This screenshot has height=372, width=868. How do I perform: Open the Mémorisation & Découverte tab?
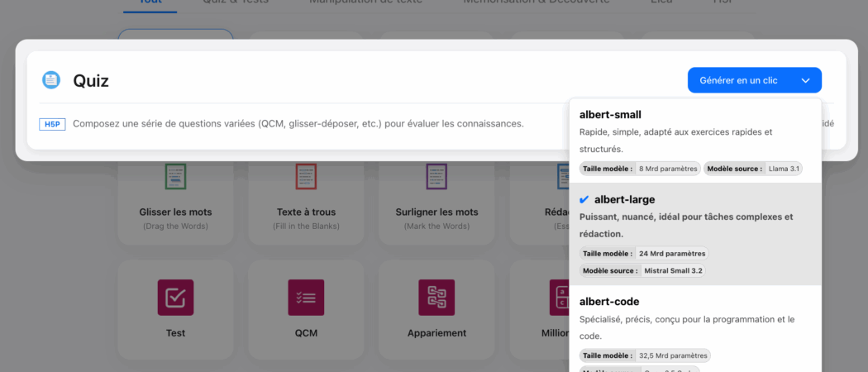pos(541,2)
